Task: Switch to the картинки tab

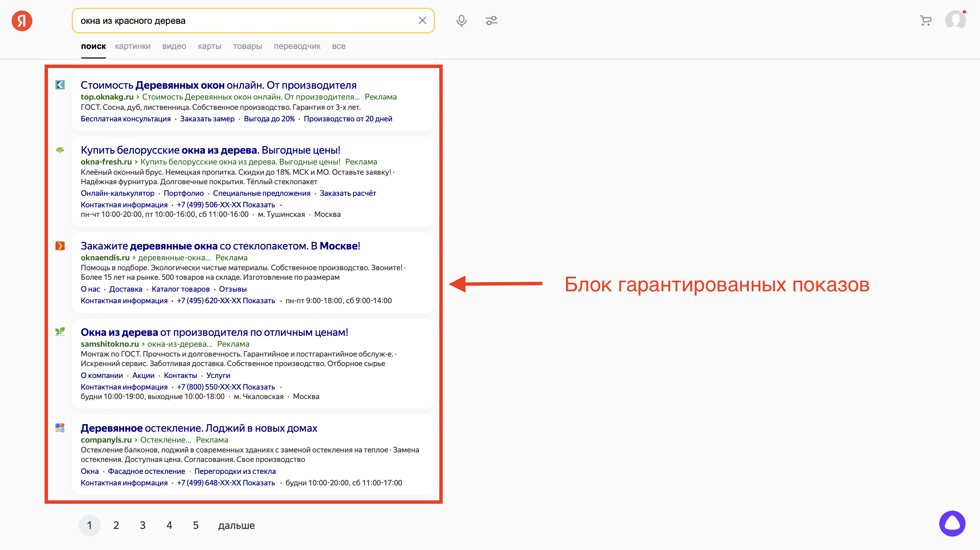Action: click(x=132, y=46)
